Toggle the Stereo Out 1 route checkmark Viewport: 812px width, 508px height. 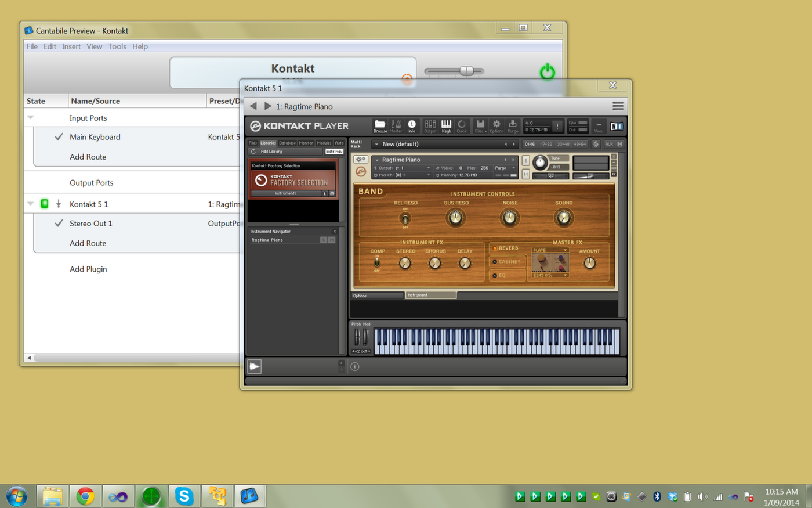point(59,223)
